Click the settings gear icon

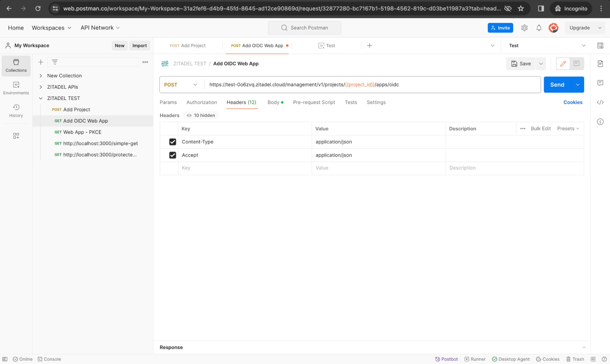[524, 28]
